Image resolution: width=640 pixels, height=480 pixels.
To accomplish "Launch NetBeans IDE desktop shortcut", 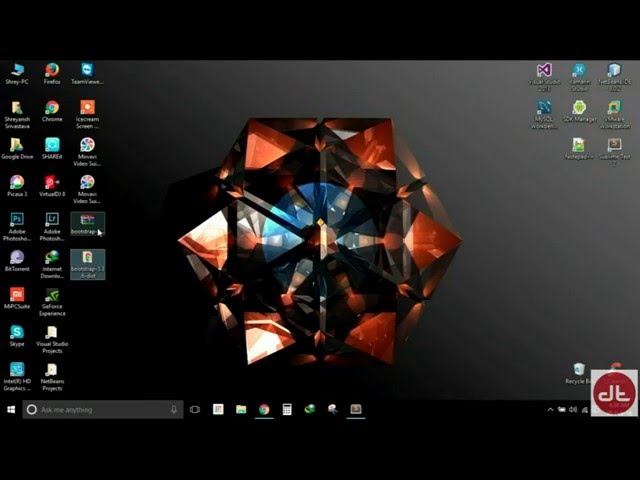I will (x=614, y=78).
